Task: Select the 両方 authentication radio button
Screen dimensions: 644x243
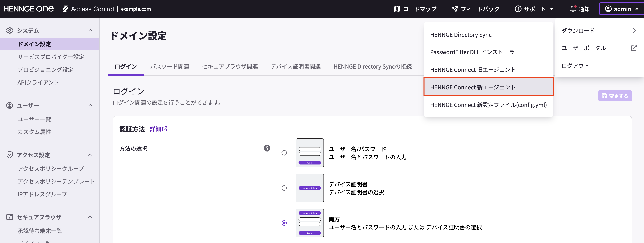Action: (284, 223)
